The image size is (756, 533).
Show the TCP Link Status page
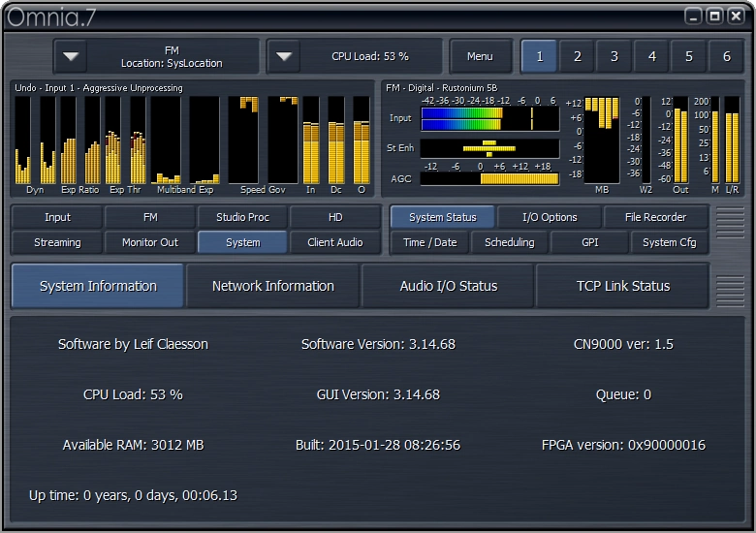pyautogui.click(x=623, y=286)
